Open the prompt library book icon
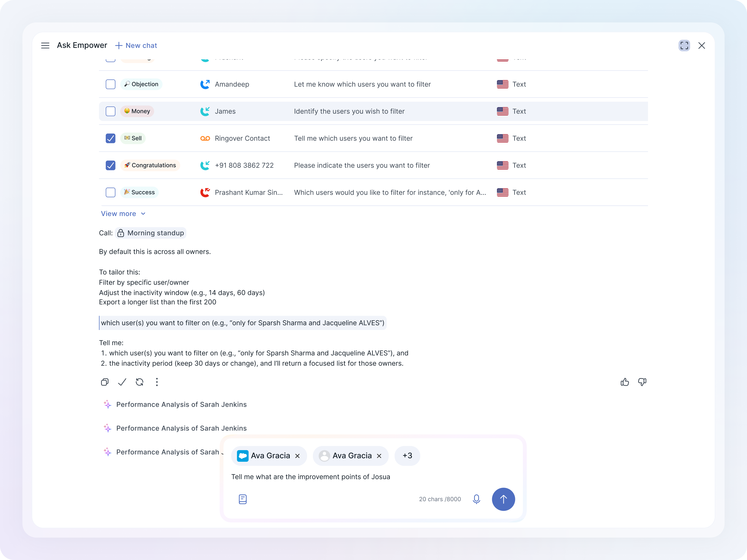Viewport: 747px width, 560px height. coord(243,499)
